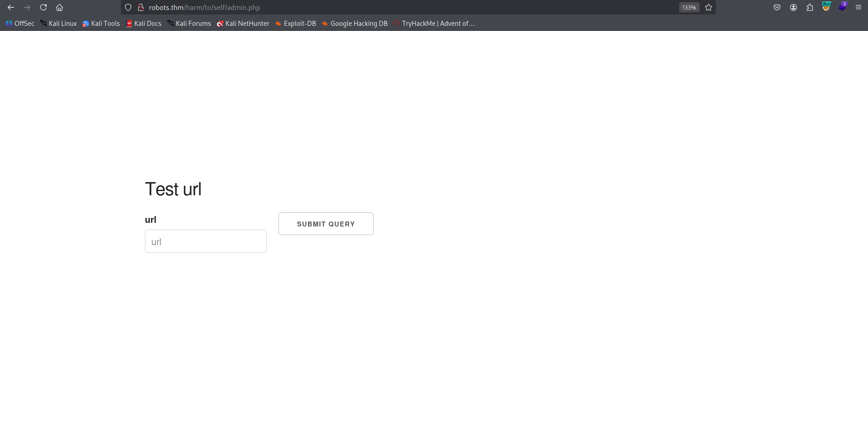Image resolution: width=868 pixels, height=448 pixels.
Task: Open the extensions puzzle-piece icon
Action: (x=810, y=7)
